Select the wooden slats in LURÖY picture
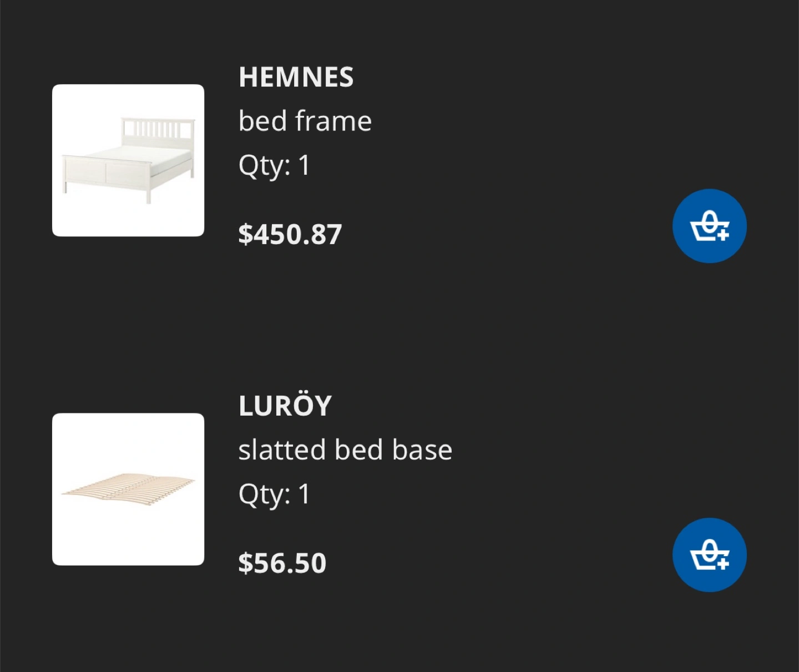Viewport: 799px width, 672px height. [128, 489]
